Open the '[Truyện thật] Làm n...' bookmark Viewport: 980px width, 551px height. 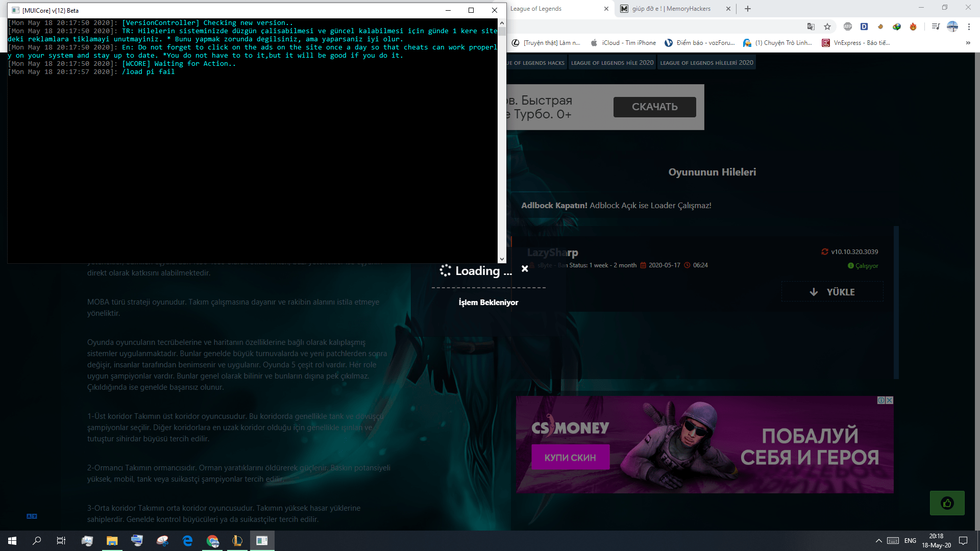(x=546, y=43)
